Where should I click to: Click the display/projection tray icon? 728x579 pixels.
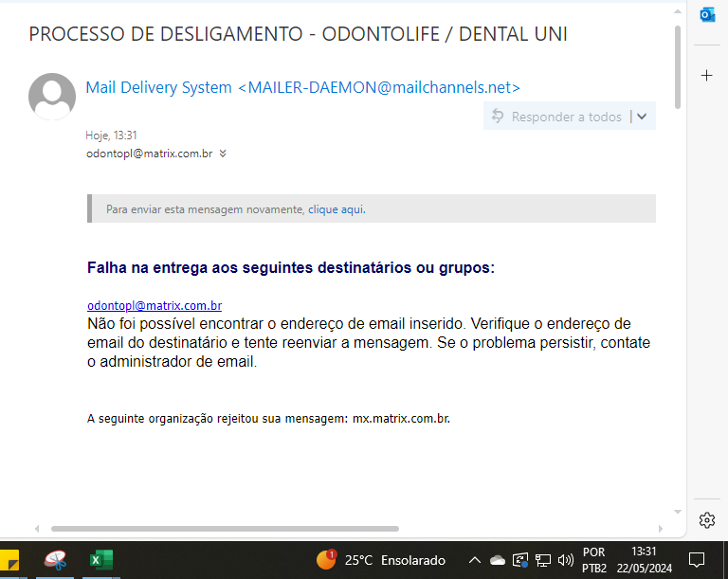[x=520, y=560]
